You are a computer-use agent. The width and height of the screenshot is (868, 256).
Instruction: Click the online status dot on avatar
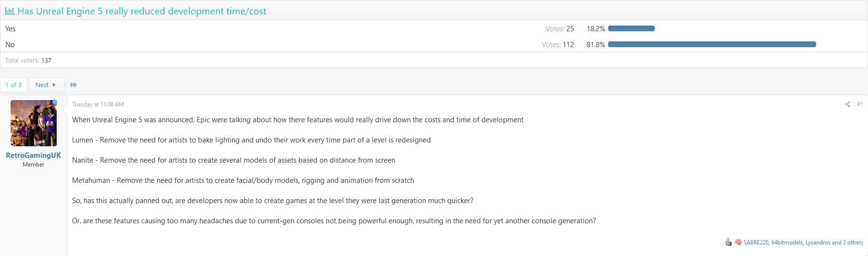pos(55,102)
